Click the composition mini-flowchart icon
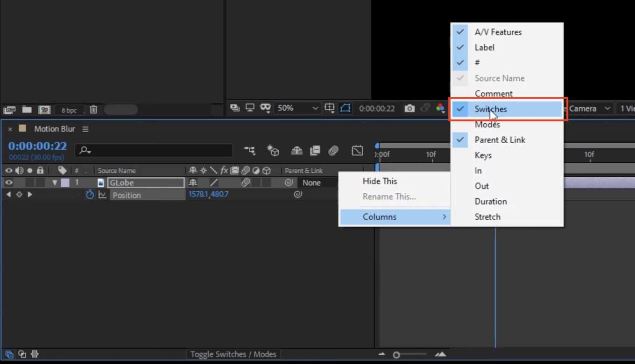The image size is (635, 364). tap(250, 150)
